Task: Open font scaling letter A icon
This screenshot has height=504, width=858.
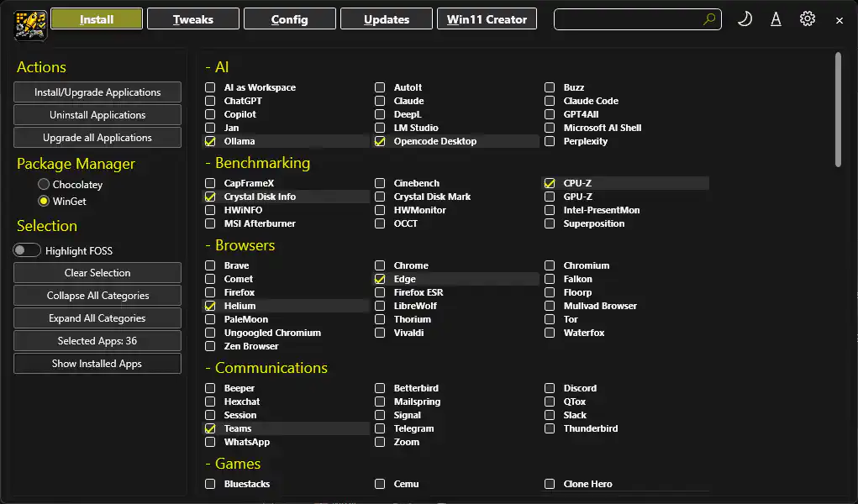Action: pos(776,19)
